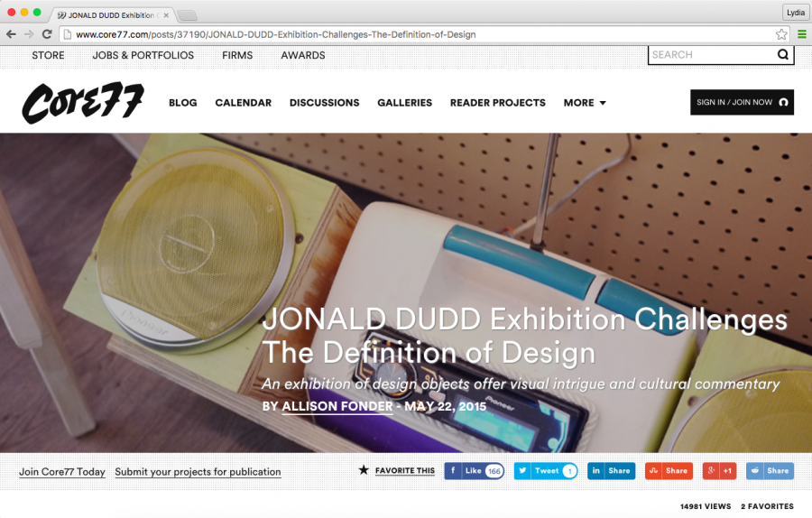Image resolution: width=812 pixels, height=518 pixels.
Task: Click the search magnifier icon
Action: (x=783, y=54)
